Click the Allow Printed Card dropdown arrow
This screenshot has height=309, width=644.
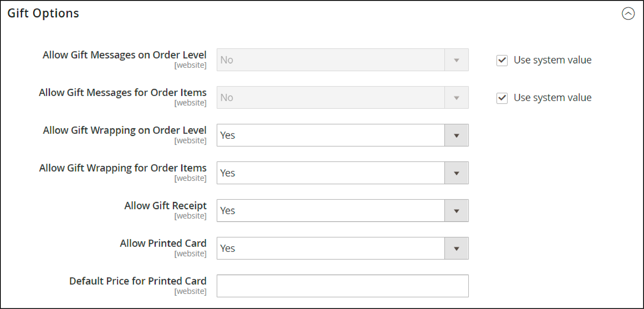click(x=457, y=249)
